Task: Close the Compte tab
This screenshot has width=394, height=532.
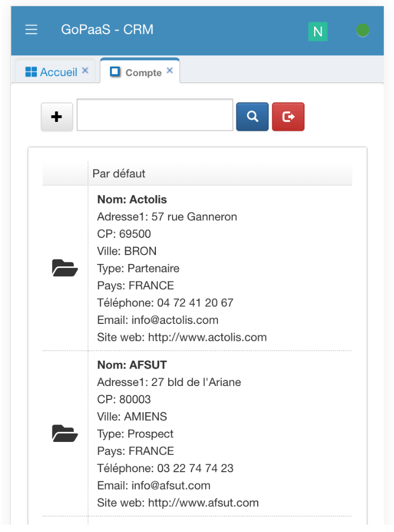Action: point(170,70)
